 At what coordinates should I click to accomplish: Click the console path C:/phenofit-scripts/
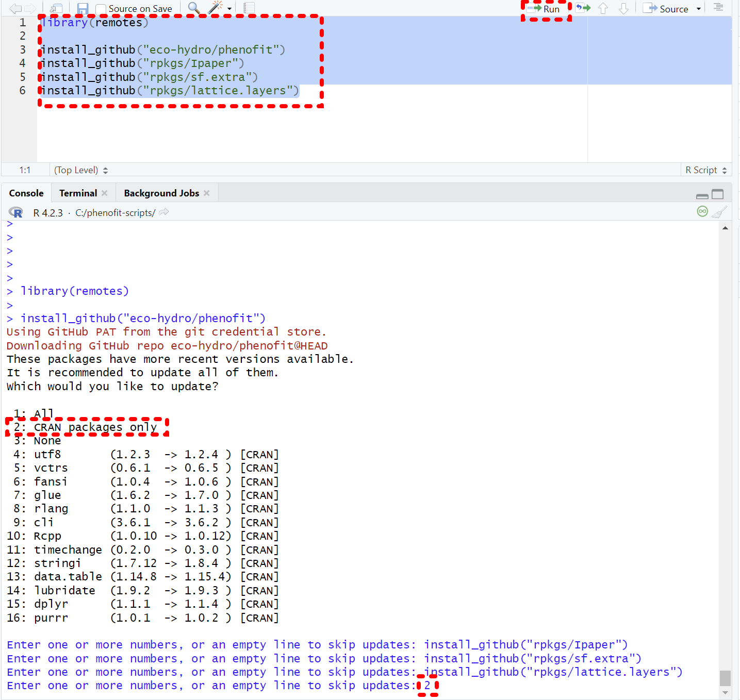pos(116,213)
